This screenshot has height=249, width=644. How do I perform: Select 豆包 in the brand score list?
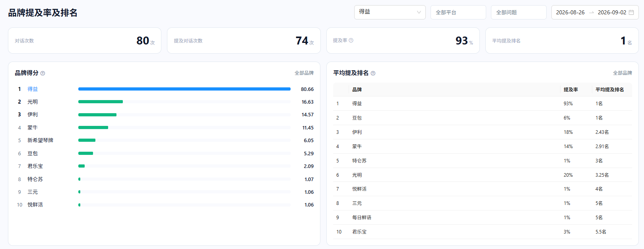click(33, 153)
